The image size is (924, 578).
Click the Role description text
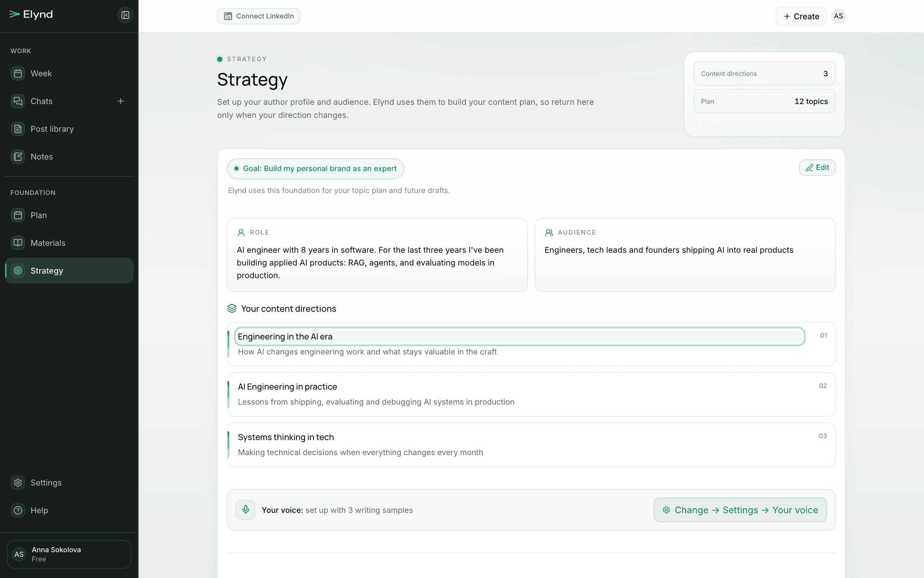tap(370, 263)
